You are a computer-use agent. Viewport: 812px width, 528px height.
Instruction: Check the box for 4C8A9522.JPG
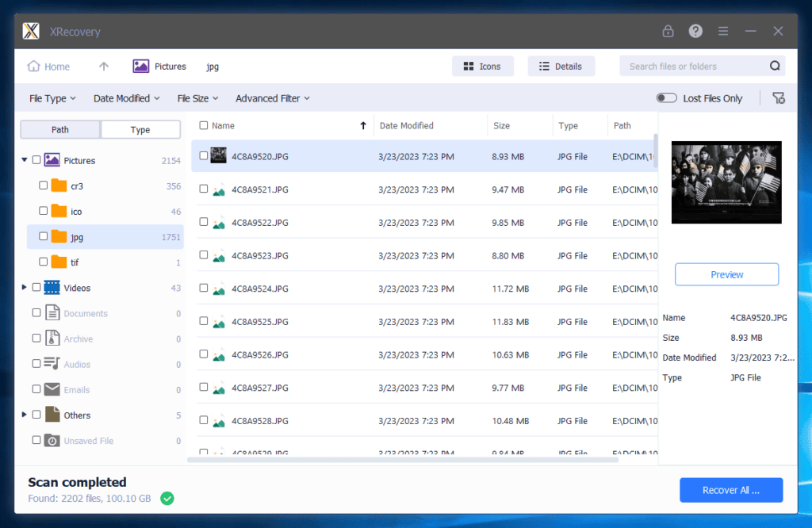pyautogui.click(x=204, y=223)
